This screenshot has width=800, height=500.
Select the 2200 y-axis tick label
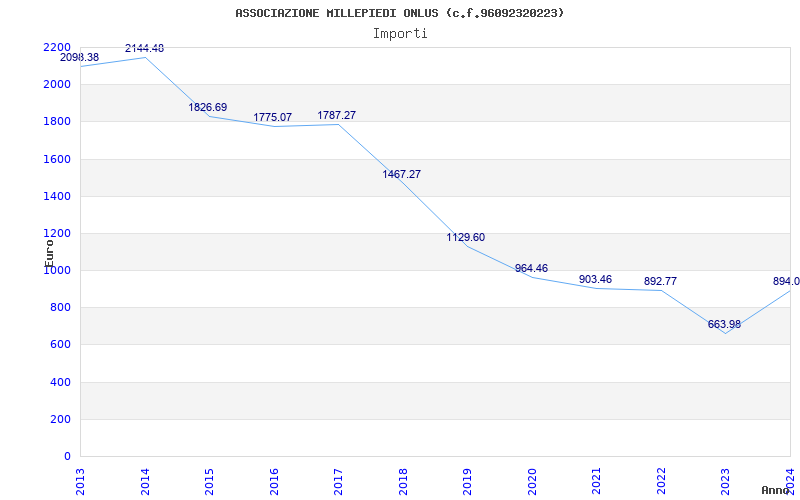pos(57,47)
